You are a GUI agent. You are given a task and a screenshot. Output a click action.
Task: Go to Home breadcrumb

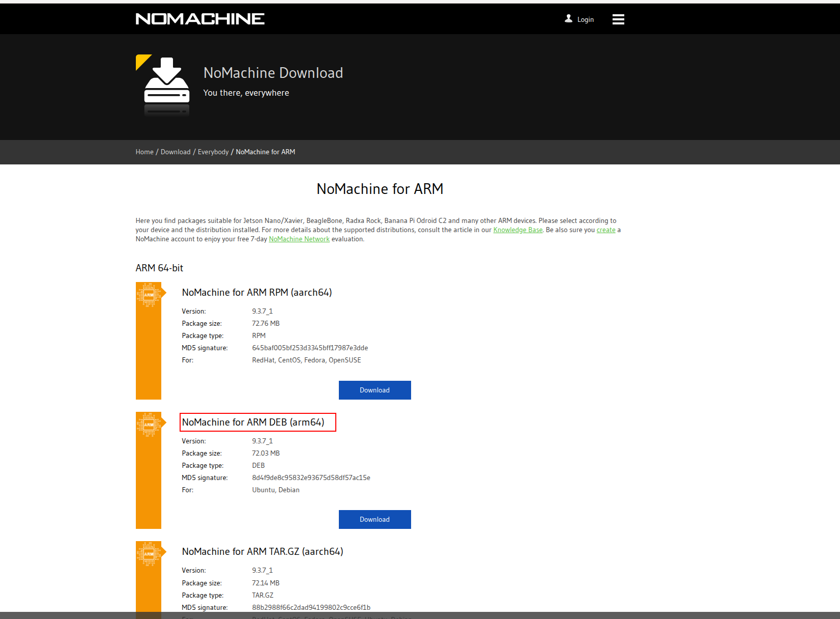coord(144,152)
